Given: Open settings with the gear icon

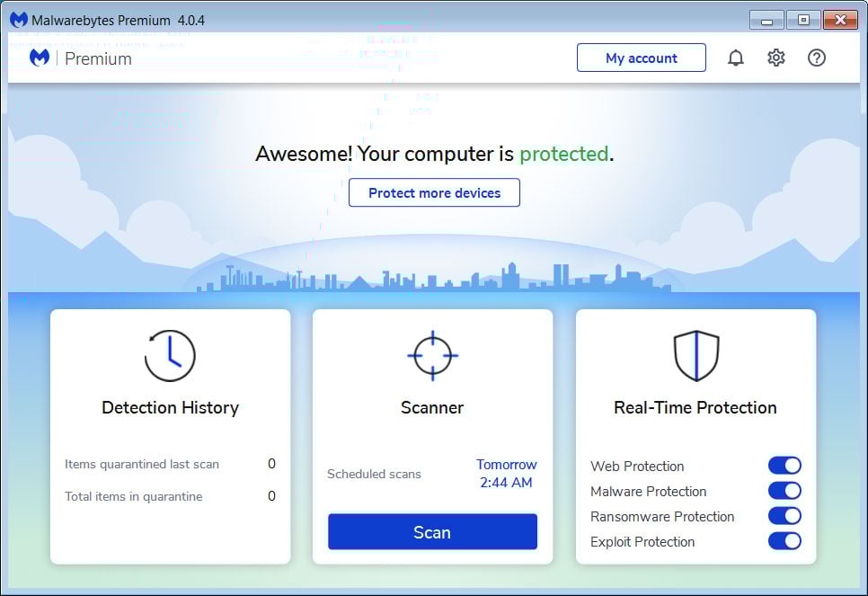Looking at the screenshot, I should 775,58.
